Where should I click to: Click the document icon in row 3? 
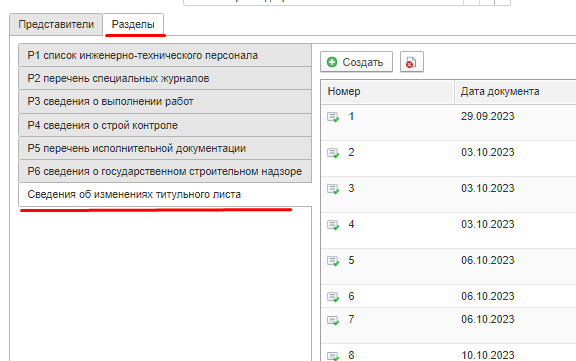(x=333, y=189)
